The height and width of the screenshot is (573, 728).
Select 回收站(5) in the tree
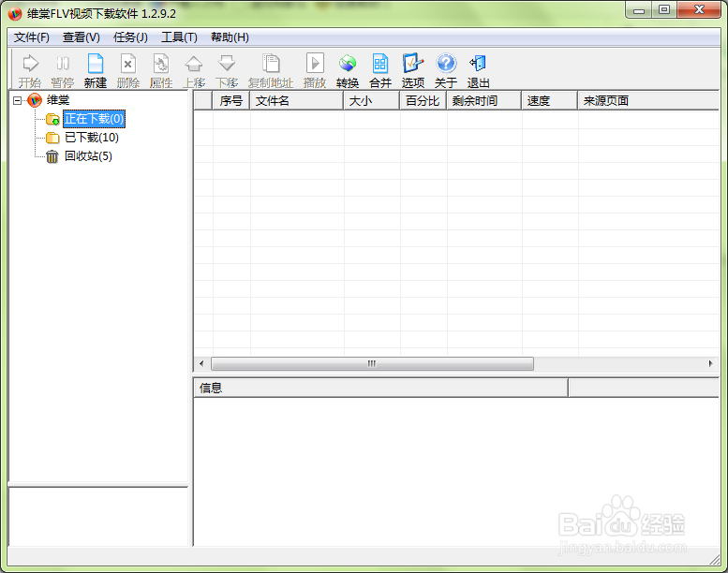pyautogui.click(x=88, y=156)
